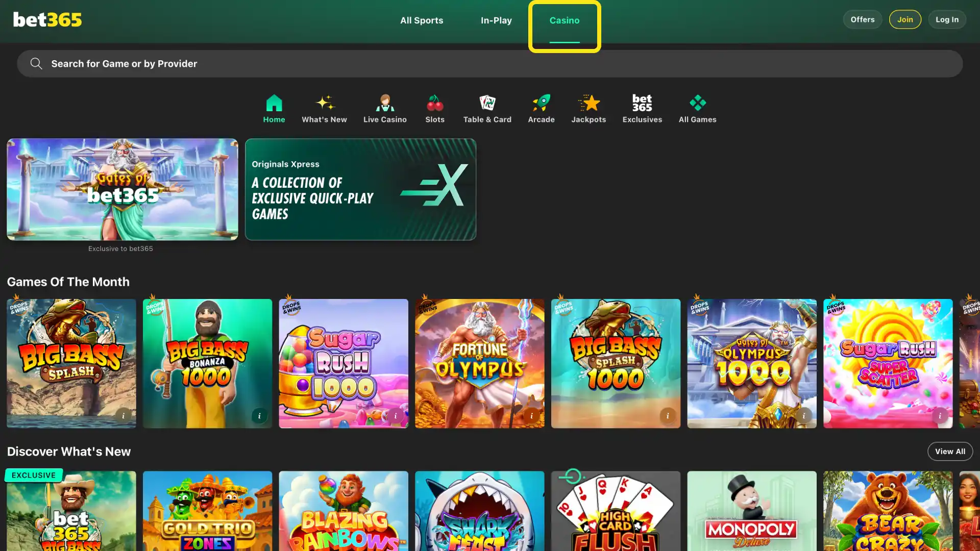Open the What's New category
Viewport: 980px width, 551px height.
[324, 109]
